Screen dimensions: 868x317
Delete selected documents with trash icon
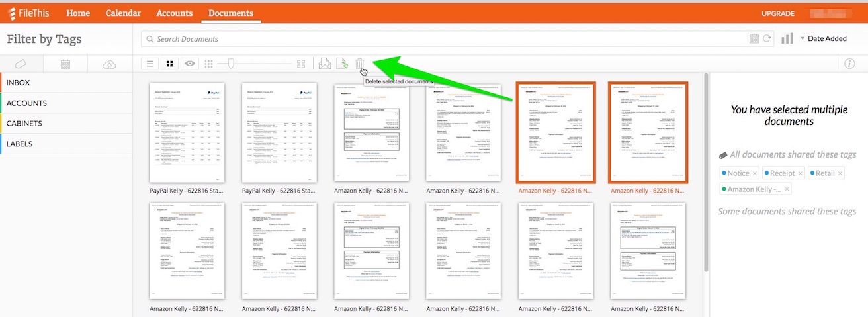[x=360, y=64]
